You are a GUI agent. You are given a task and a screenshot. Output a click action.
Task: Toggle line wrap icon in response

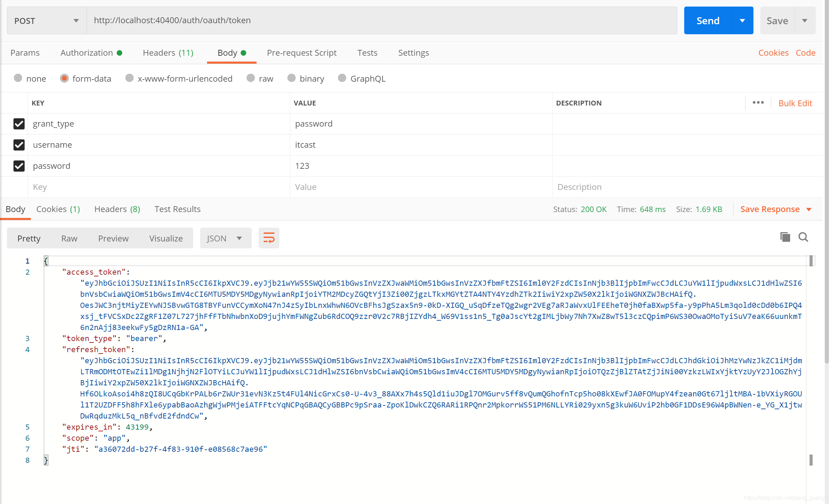tap(269, 238)
